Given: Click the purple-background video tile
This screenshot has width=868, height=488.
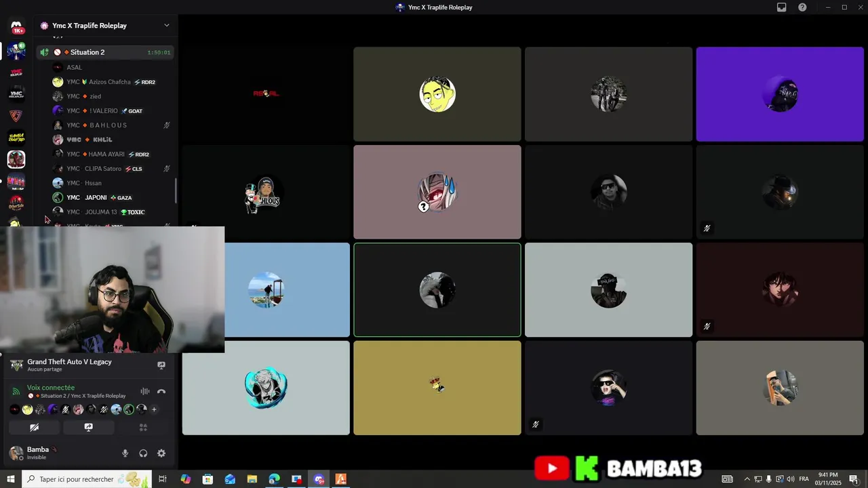Looking at the screenshot, I should click(x=780, y=94).
